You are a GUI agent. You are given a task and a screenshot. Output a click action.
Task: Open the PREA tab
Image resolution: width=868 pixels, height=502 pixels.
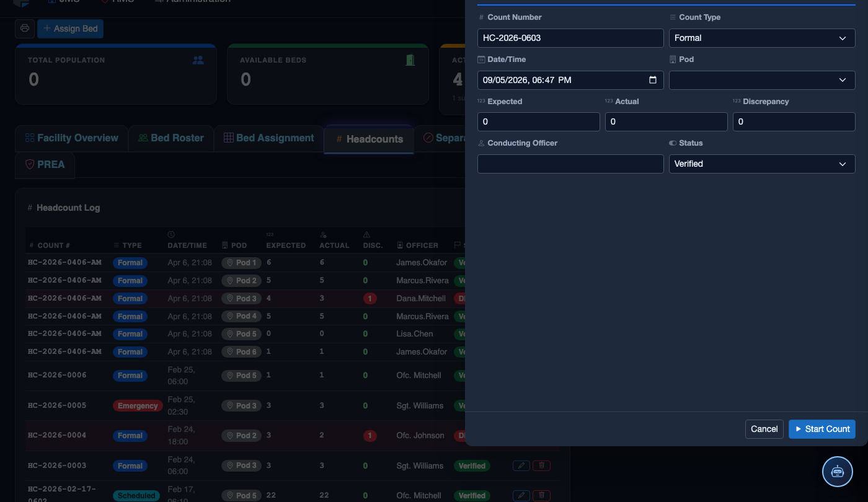coord(45,165)
